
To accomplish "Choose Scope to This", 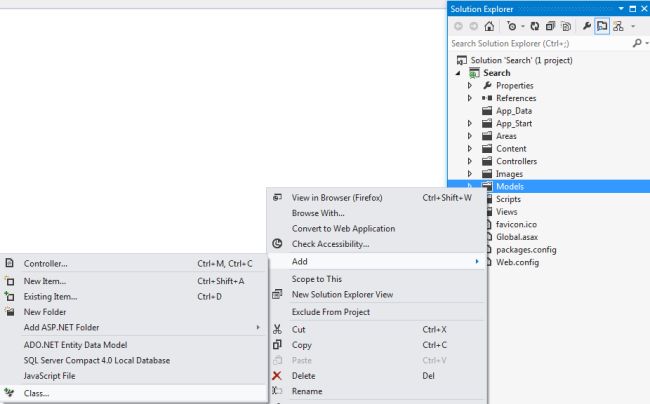I will [x=376, y=279].
